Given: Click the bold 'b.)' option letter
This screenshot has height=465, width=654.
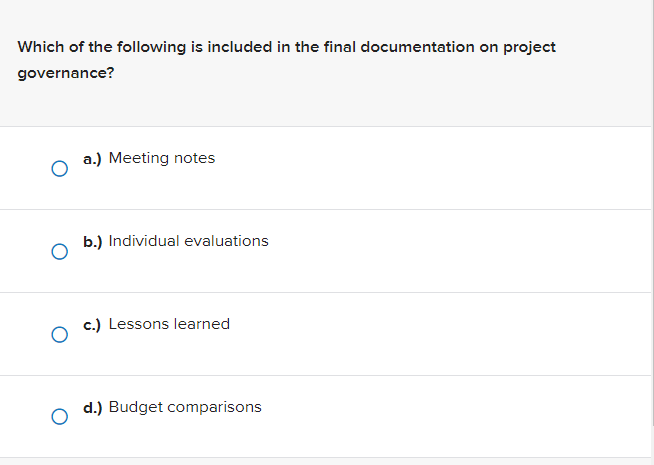Looking at the screenshot, I should pos(92,241).
